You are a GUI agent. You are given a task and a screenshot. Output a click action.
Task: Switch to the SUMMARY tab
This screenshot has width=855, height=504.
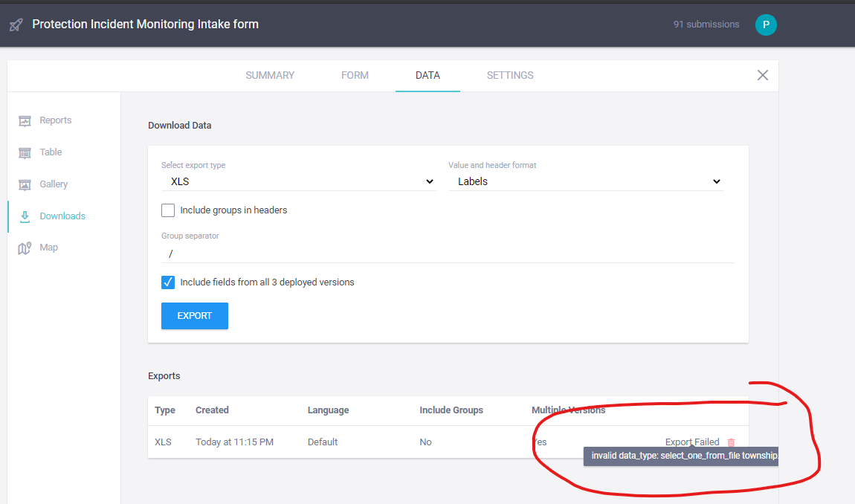270,75
